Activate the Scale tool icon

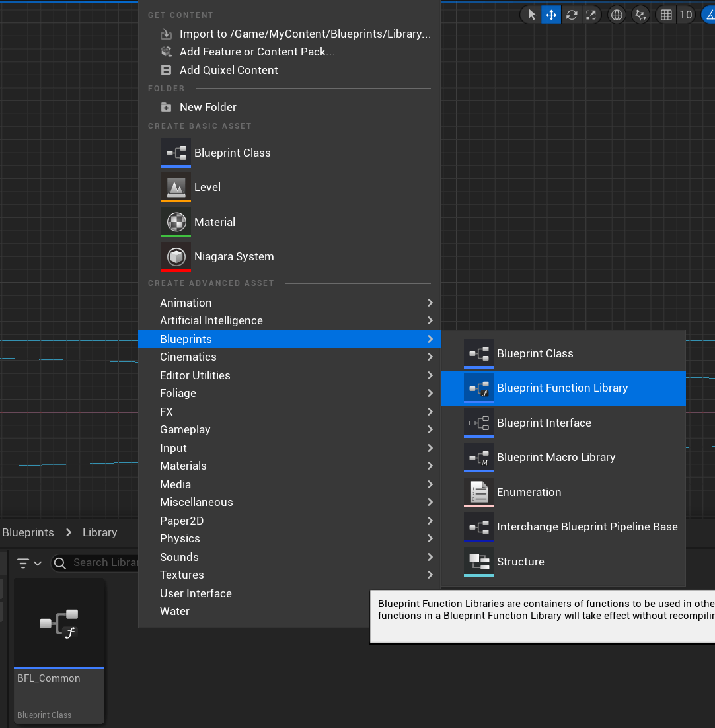pos(591,15)
